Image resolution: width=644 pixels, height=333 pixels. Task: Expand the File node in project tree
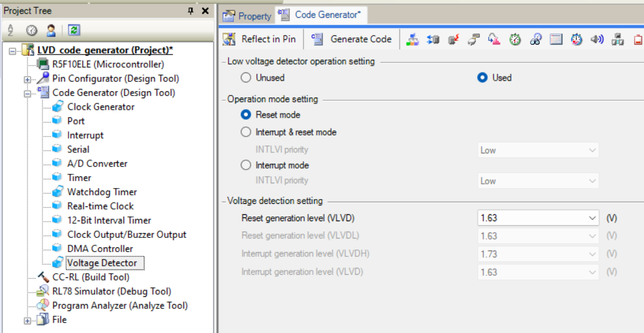point(27,320)
